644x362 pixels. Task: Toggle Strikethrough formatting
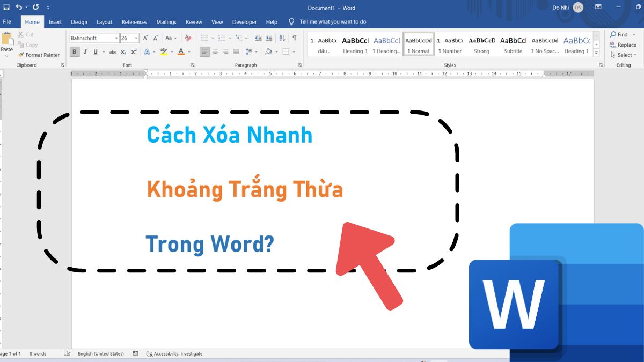click(113, 52)
